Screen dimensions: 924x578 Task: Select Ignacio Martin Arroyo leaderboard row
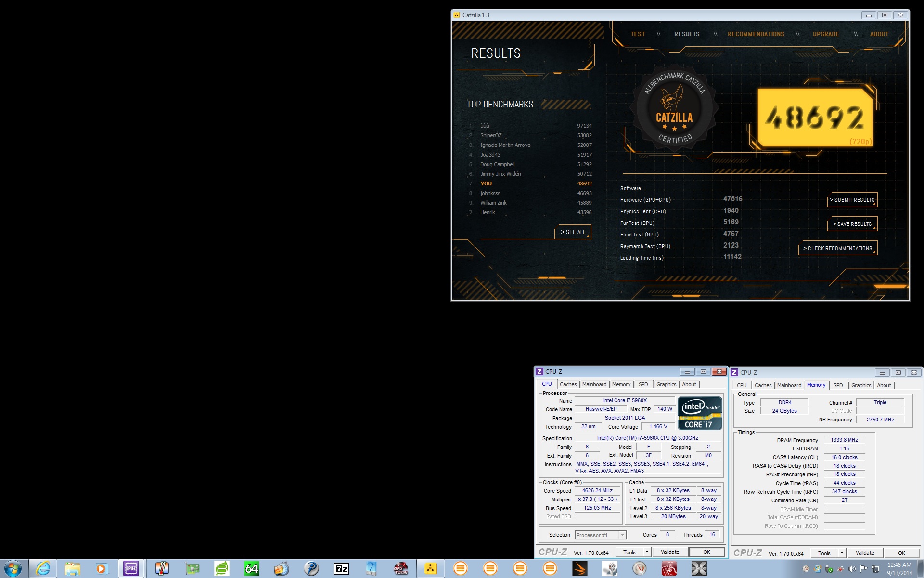point(530,145)
